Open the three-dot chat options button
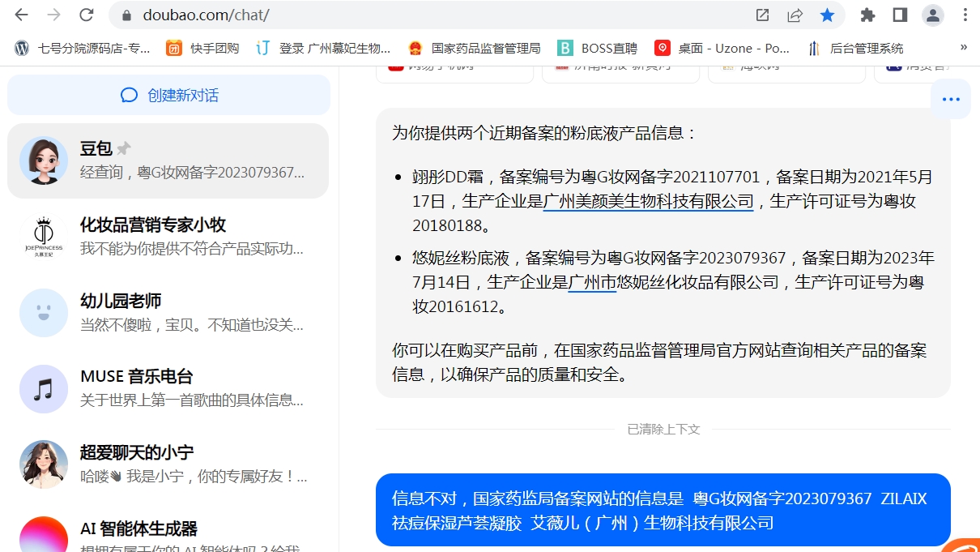 coord(951,100)
